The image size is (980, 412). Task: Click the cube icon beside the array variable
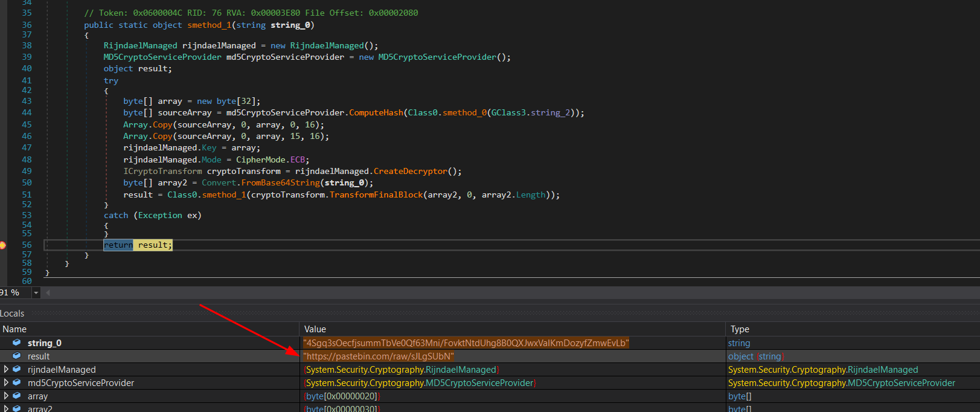(17, 396)
